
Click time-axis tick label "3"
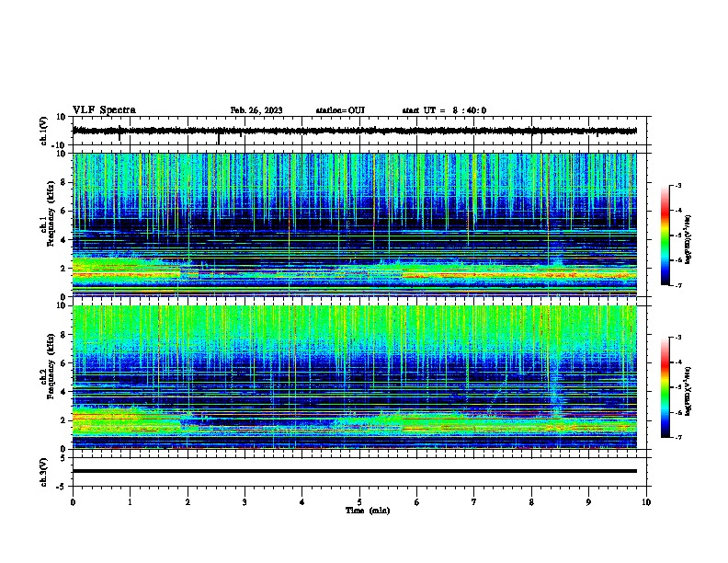click(x=245, y=502)
